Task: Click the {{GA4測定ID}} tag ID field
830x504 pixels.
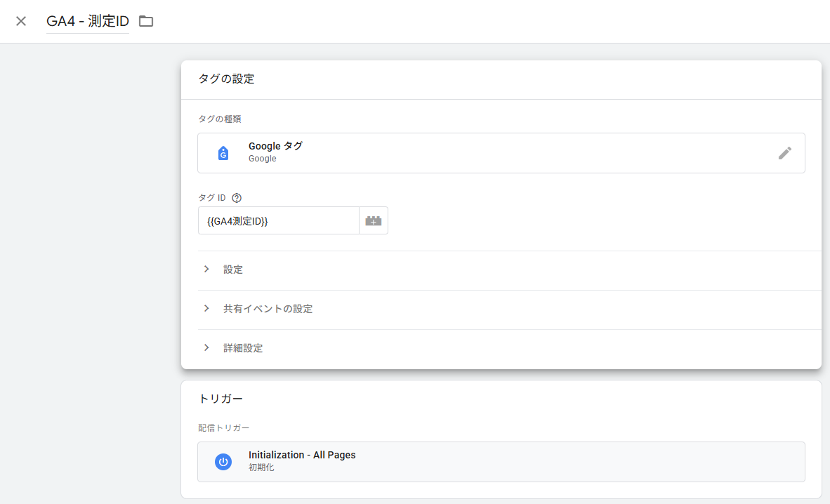Action: pos(278,220)
